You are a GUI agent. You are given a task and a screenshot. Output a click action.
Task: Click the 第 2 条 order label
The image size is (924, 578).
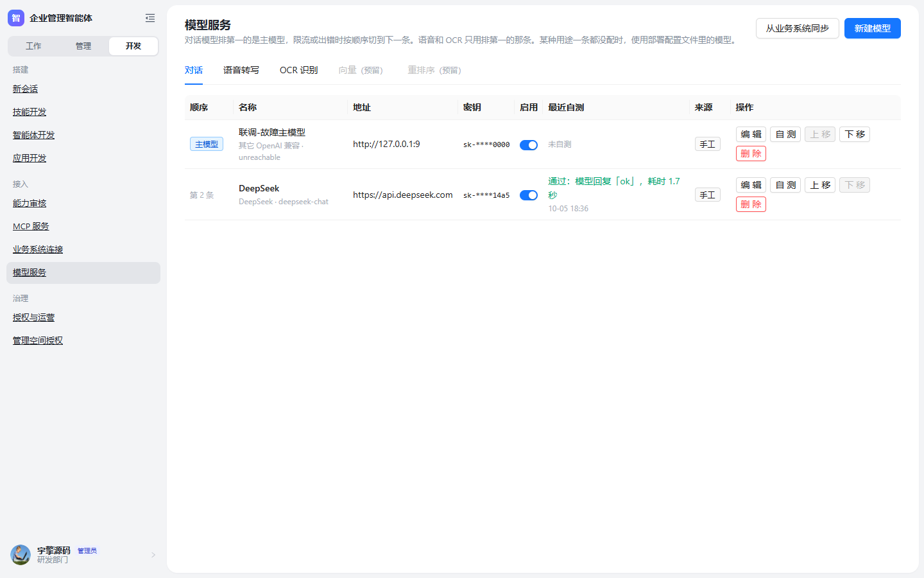coord(201,195)
